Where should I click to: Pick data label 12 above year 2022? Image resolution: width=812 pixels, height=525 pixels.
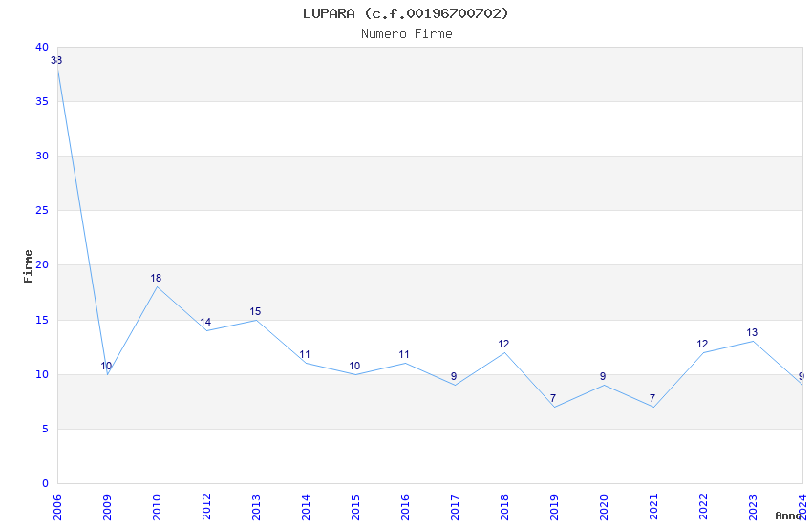(703, 344)
